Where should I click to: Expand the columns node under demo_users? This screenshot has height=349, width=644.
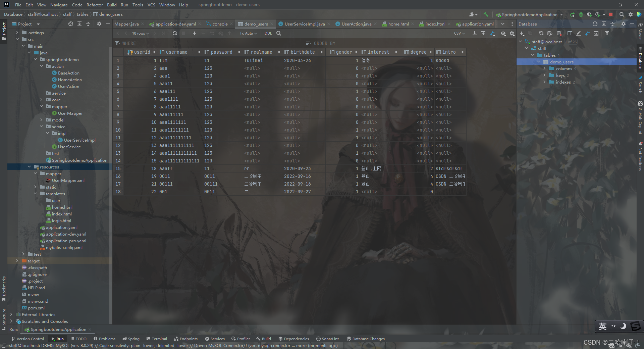[545, 68]
